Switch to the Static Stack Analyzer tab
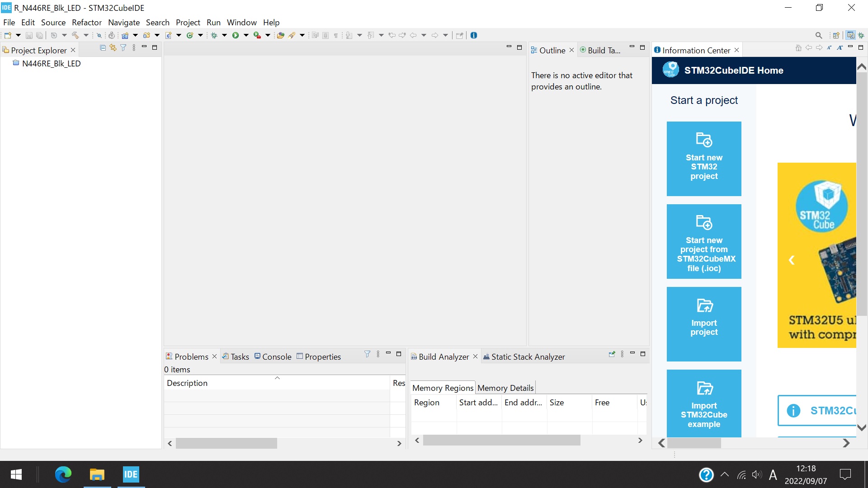Image resolution: width=868 pixels, height=488 pixels. [x=524, y=357]
